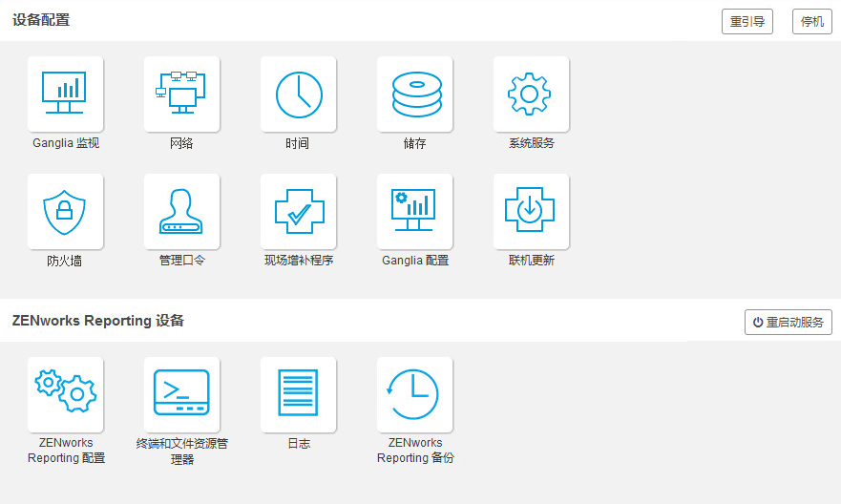This screenshot has width=841, height=504.
Task: Open 现场增补程序 field patch icon
Action: tap(298, 211)
